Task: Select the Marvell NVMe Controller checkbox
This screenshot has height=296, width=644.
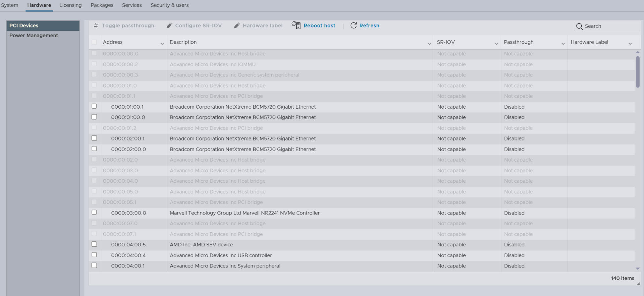Action: pyautogui.click(x=94, y=213)
